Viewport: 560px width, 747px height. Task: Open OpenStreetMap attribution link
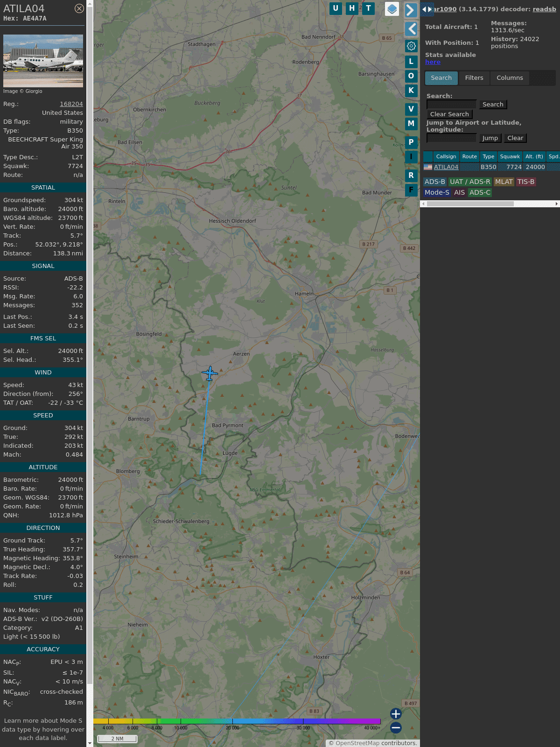pyautogui.click(x=357, y=743)
